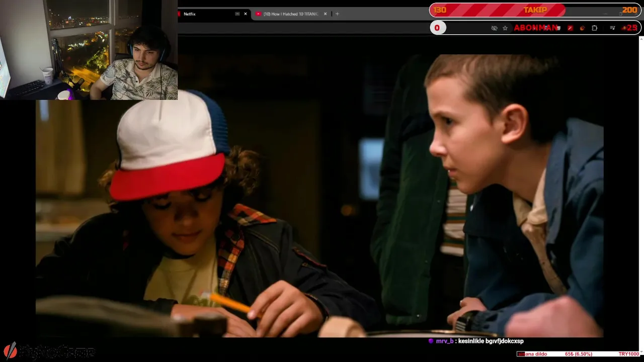Click the red extension icon in toolbar

click(570, 28)
